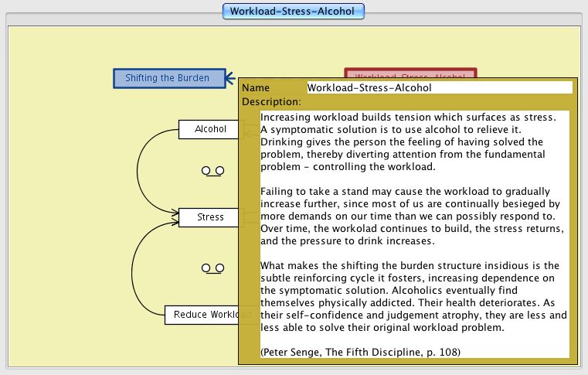Click the arrowhead pointing at Shifting the Burden
Viewport: 588px width, 375px height.
point(229,78)
